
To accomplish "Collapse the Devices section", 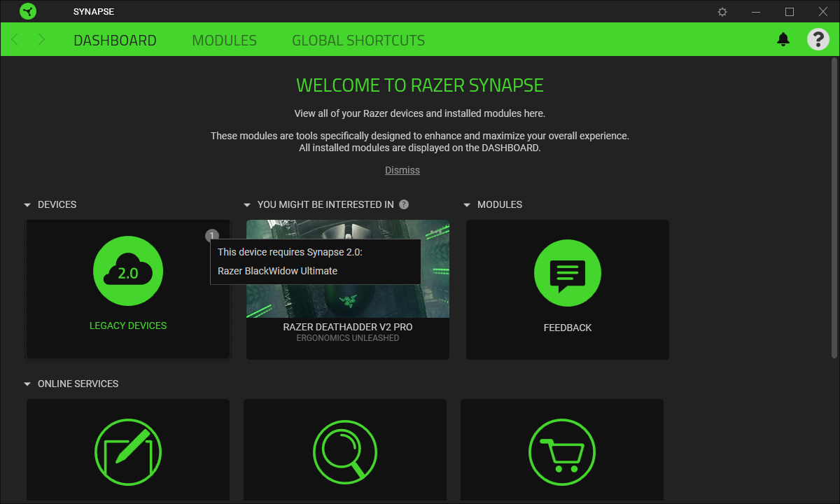I will [27, 205].
